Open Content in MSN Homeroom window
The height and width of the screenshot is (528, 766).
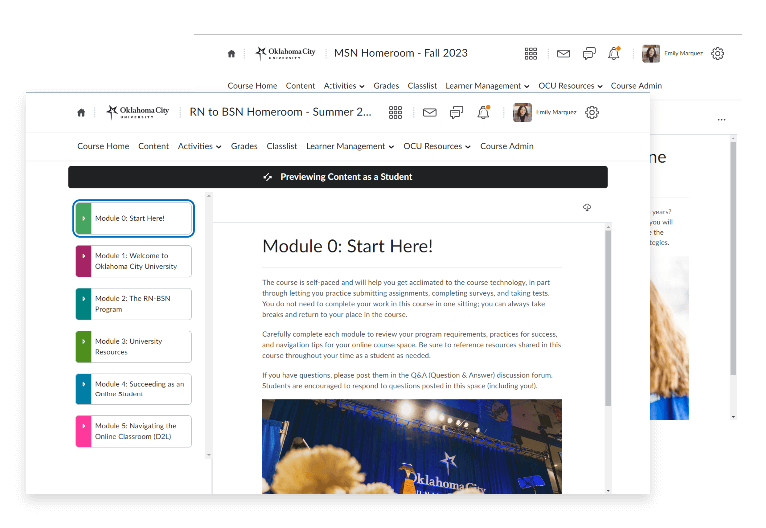(300, 86)
